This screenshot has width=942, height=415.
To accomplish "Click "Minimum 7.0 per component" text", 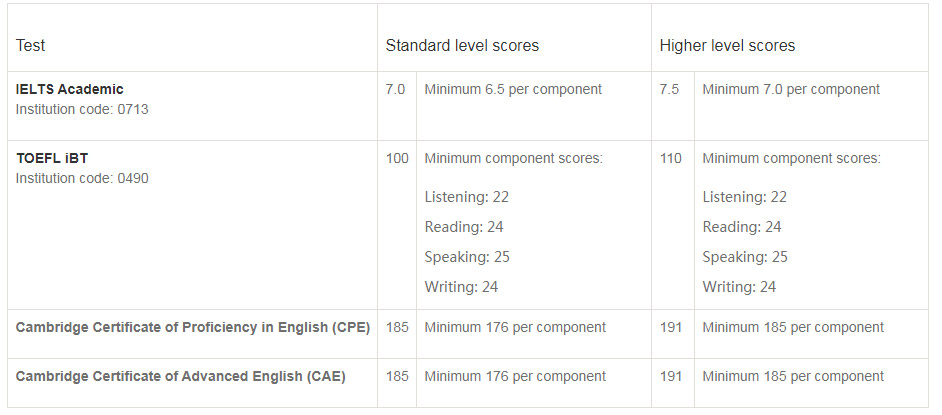I will (x=791, y=90).
